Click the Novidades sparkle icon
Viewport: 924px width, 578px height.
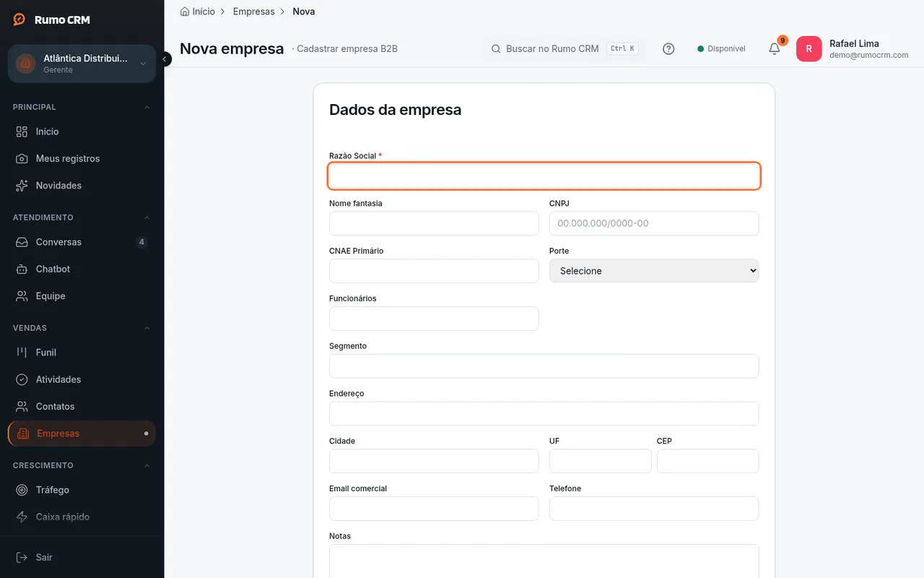tap(22, 186)
